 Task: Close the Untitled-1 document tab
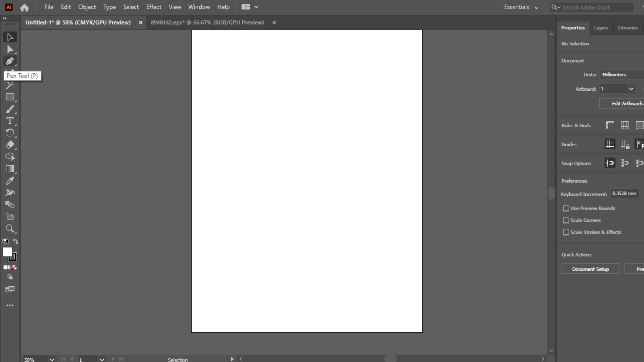pos(141,23)
